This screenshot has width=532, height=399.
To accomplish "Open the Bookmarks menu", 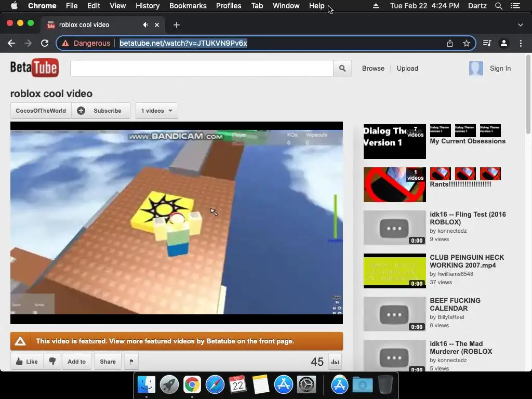I will click(x=188, y=6).
